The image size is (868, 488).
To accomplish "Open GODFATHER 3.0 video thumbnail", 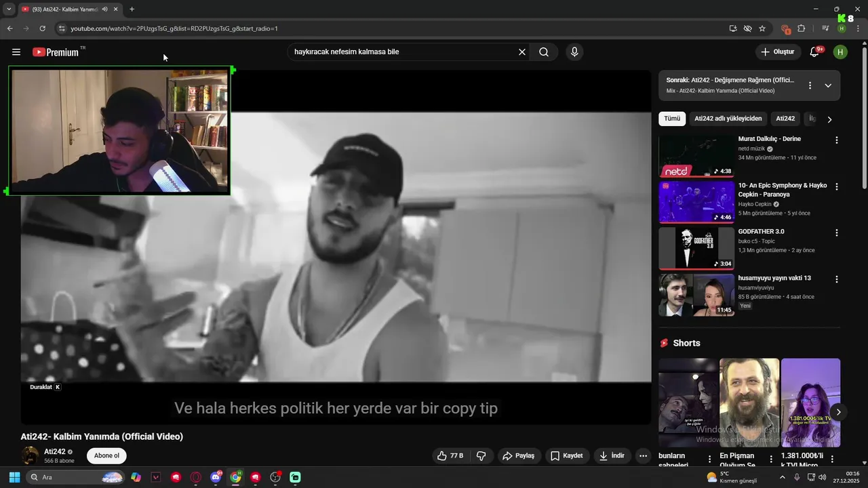I will click(x=696, y=248).
